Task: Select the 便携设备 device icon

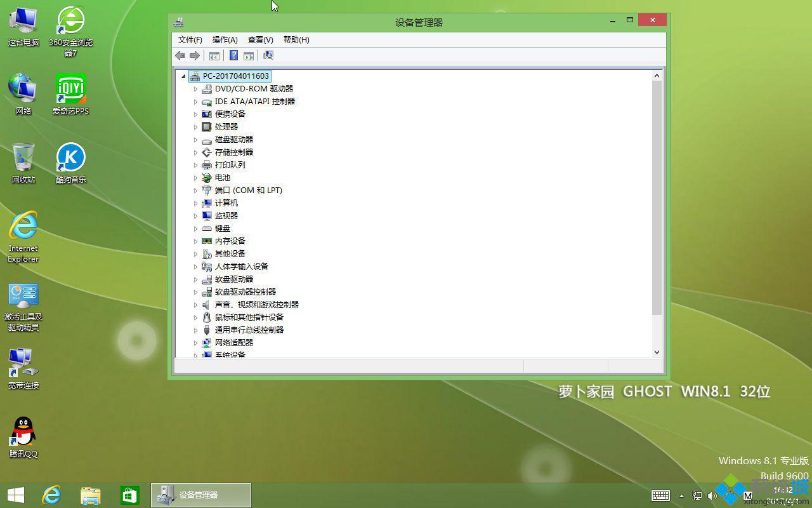Action: 207,114
